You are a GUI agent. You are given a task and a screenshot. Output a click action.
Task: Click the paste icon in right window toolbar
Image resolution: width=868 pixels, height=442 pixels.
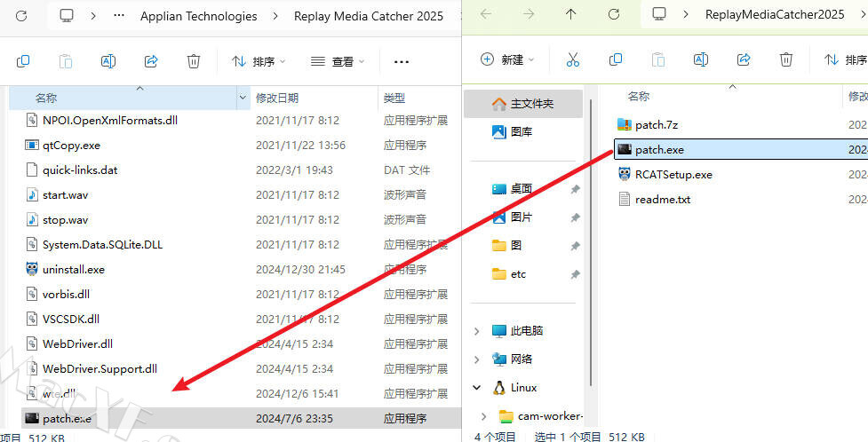(657, 59)
